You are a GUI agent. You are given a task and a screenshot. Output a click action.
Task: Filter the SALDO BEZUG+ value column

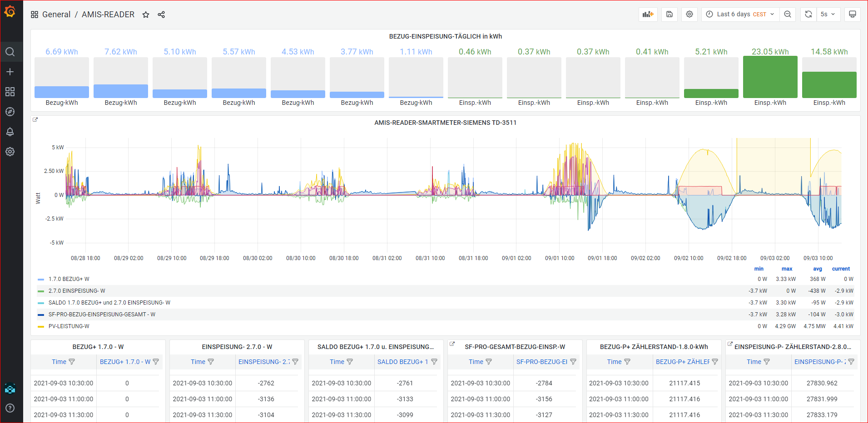pos(434,362)
